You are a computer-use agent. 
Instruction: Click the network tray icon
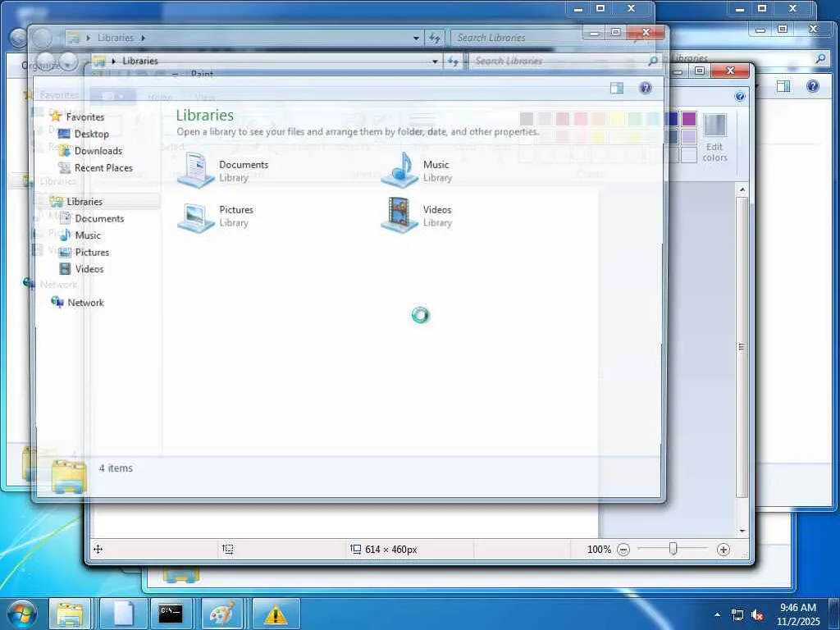pyautogui.click(x=737, y=615)
